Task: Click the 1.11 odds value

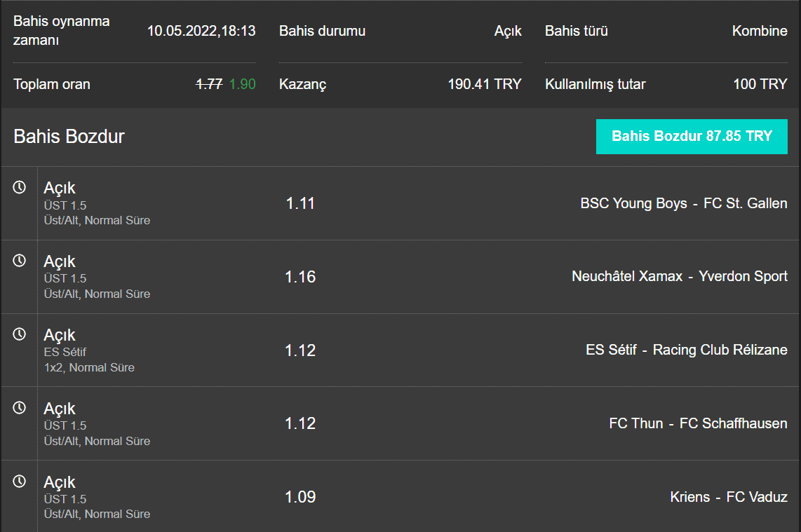Action: 300,203
